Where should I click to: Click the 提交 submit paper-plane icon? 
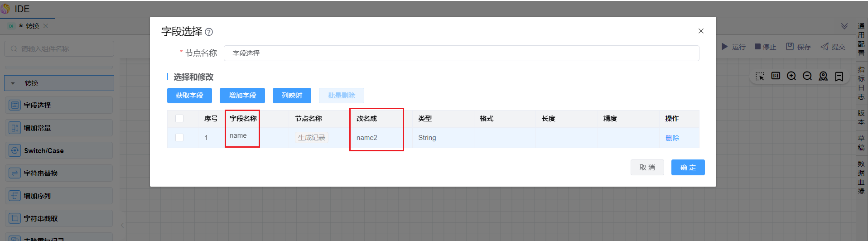825,46
